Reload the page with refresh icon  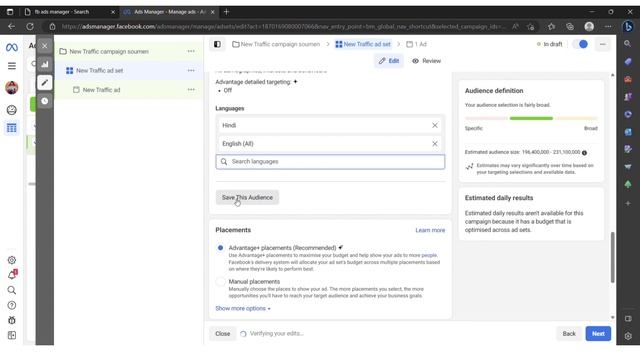click(x=30, y=27)
